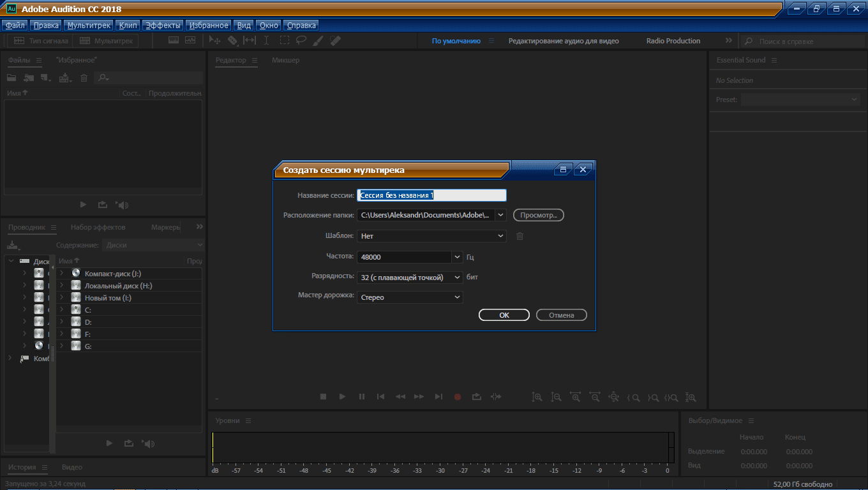Click the Уровни level meter bar
Image resolution: width=868 pixels, height=490 pixels.
(440, 447)
